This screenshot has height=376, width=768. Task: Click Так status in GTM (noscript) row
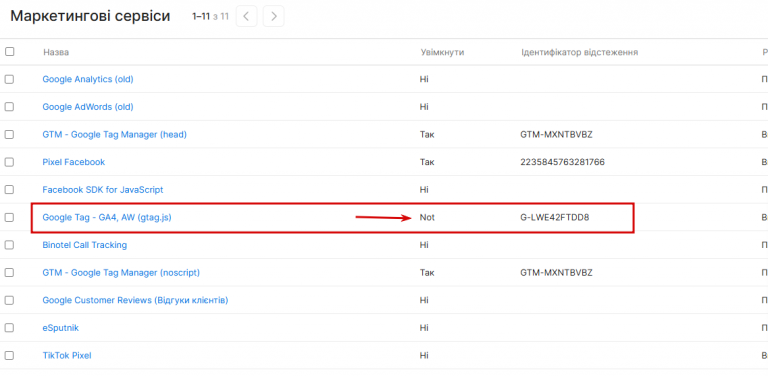tap(427, 273)
